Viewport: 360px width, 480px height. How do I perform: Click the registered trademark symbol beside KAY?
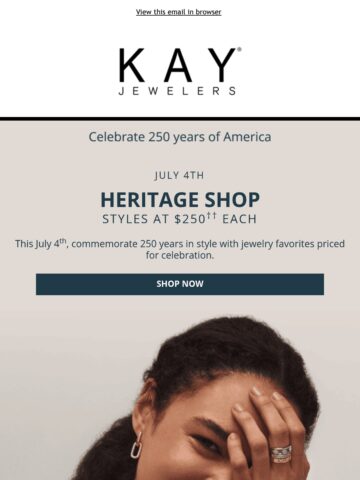coord(239,49)
